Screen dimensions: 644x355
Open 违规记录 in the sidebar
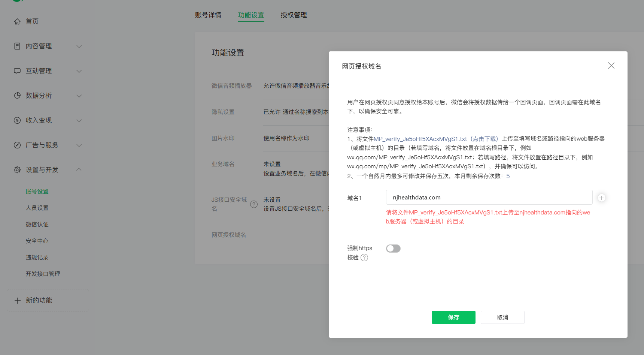pos(37,258)
